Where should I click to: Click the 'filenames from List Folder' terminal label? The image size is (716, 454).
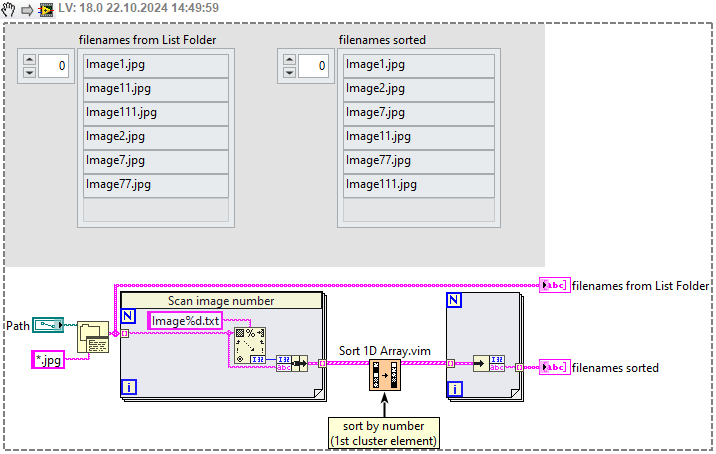point(640,286)
